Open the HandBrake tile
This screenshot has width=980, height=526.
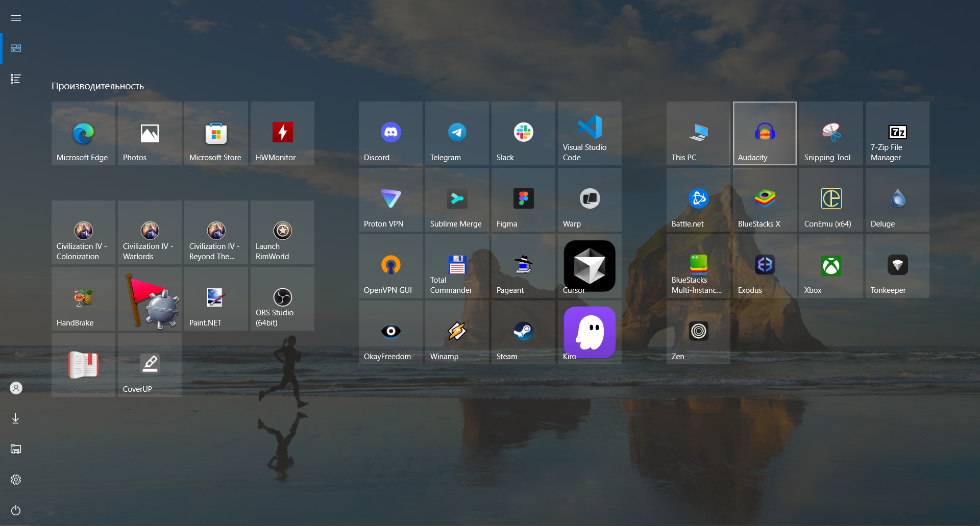[x=83, y=298]
